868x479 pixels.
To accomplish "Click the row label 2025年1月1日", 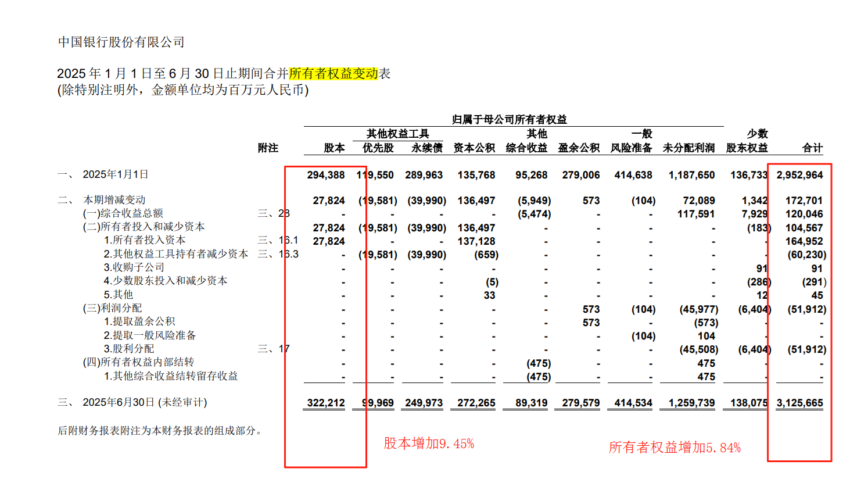I will [116, 174].
